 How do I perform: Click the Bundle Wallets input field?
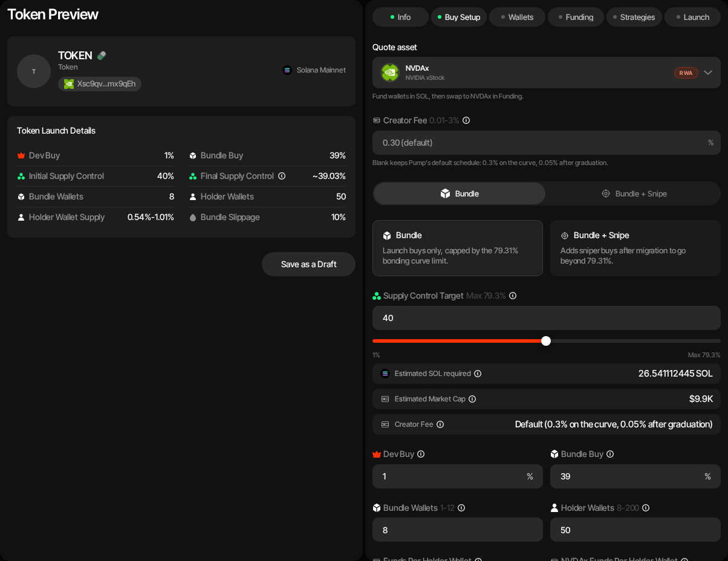(x=458, y=530)
